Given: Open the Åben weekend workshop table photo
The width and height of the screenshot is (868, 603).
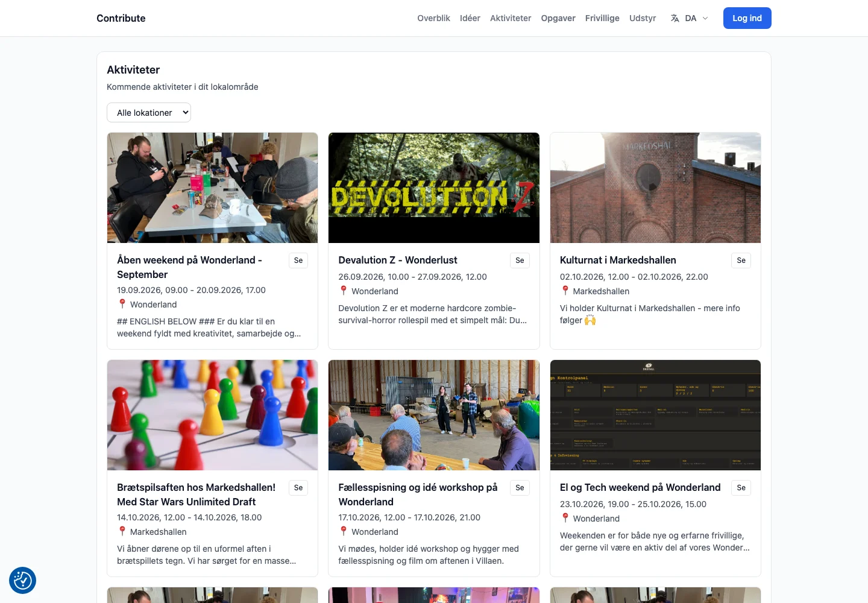Looking at the screenshot, I should tap(212, 188).
